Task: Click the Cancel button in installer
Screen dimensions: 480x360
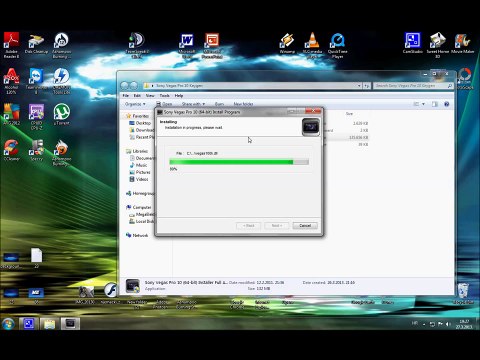Action: pos(305,226)
